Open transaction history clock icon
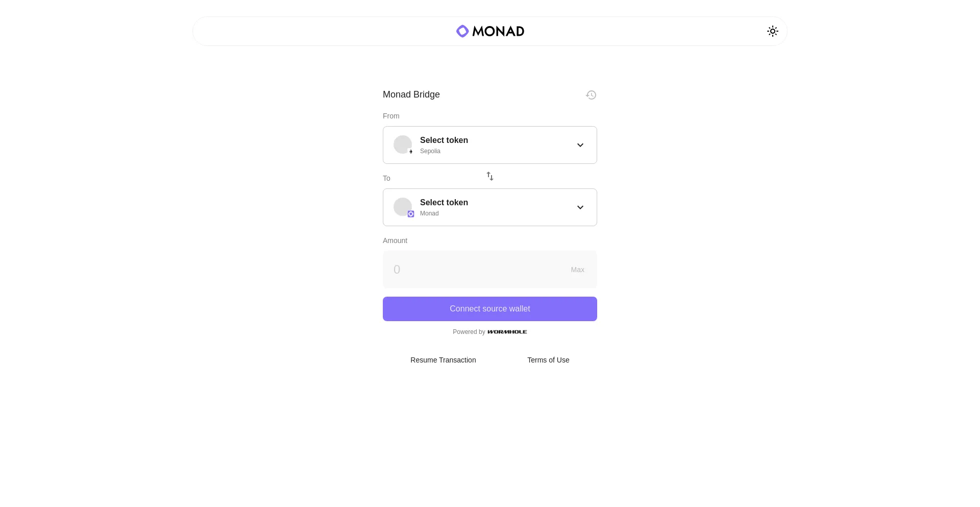The image size is (980, 507). (591, 95)
